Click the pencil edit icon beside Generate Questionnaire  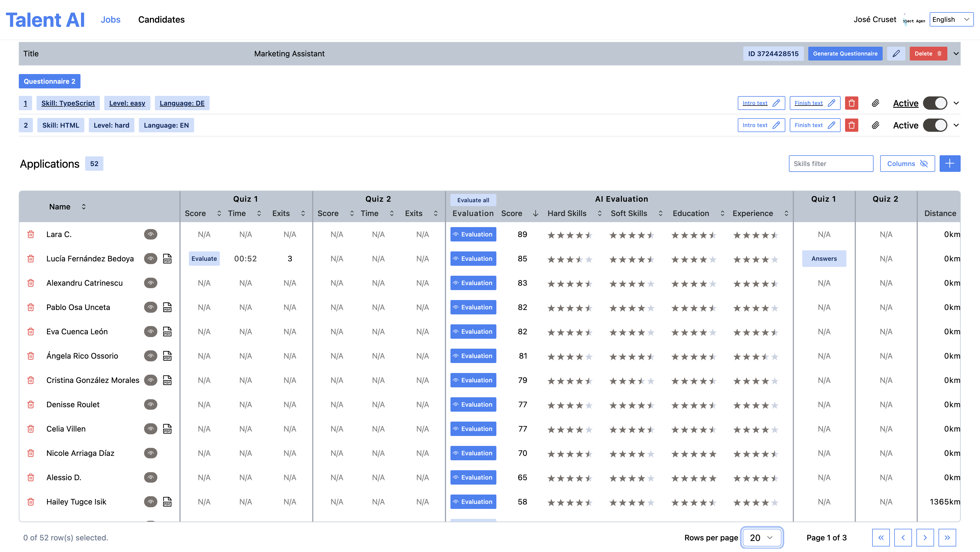pos(896,54)
